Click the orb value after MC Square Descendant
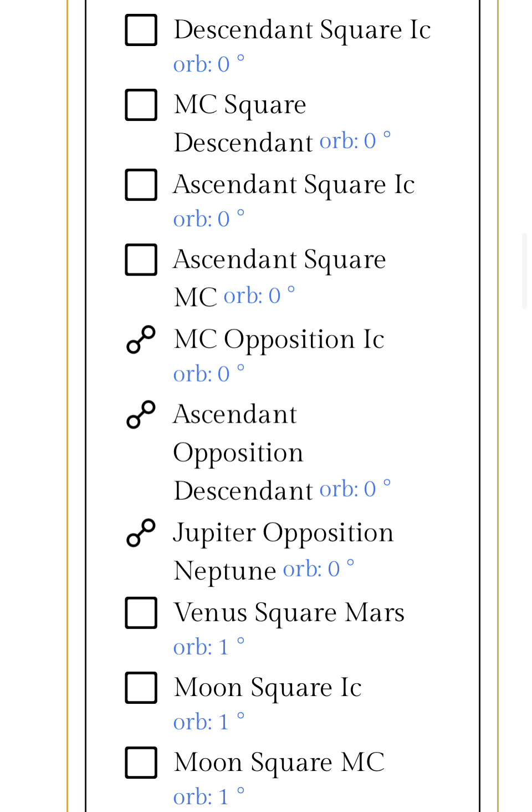The width and height of the screenshot is (532, 812). pyautogui.click(x=355, y=141)
